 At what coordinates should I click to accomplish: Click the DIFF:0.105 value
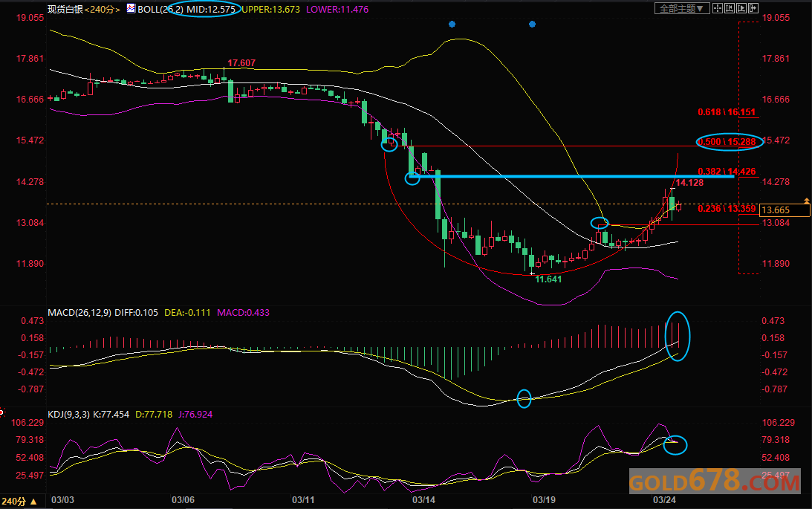136,313
